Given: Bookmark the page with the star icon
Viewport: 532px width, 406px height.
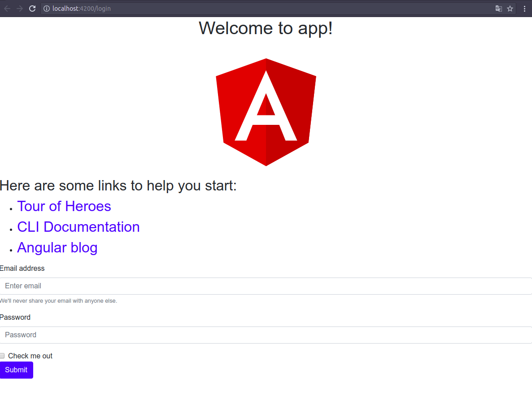Looking at the screenshot, I should point(510,8).
